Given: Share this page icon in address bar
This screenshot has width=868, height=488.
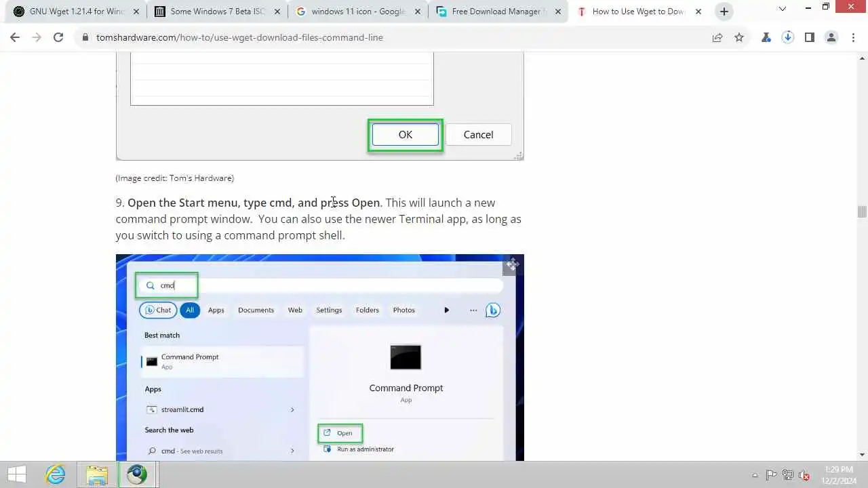Looking at the screenshot, I should (717, 38).
